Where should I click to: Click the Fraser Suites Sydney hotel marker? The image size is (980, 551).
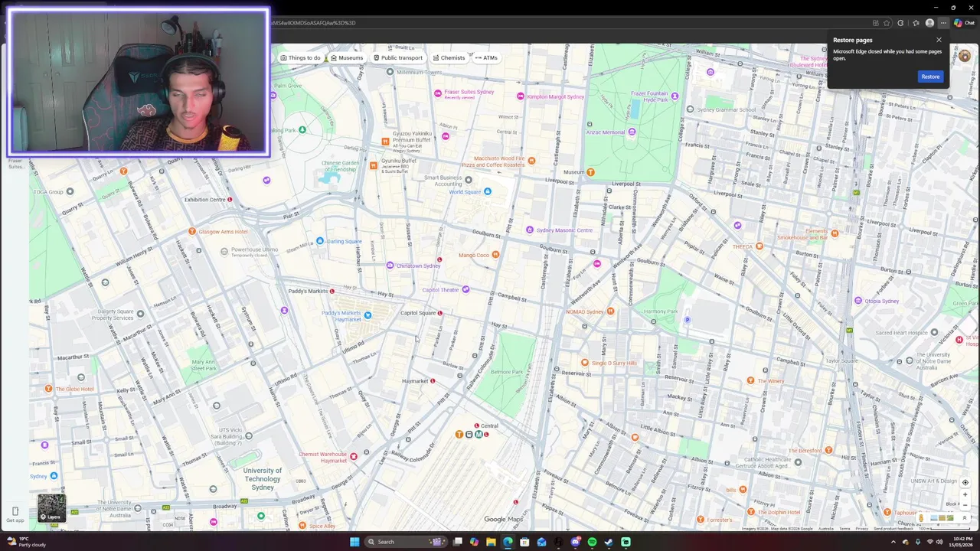438,93
